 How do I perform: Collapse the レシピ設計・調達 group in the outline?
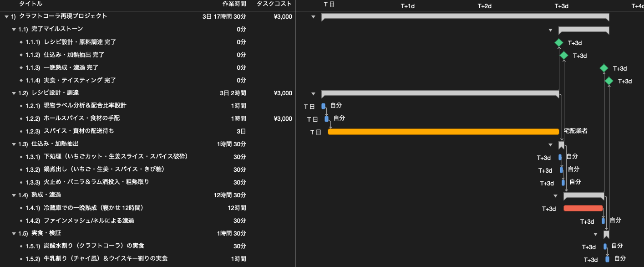[14, 93]
